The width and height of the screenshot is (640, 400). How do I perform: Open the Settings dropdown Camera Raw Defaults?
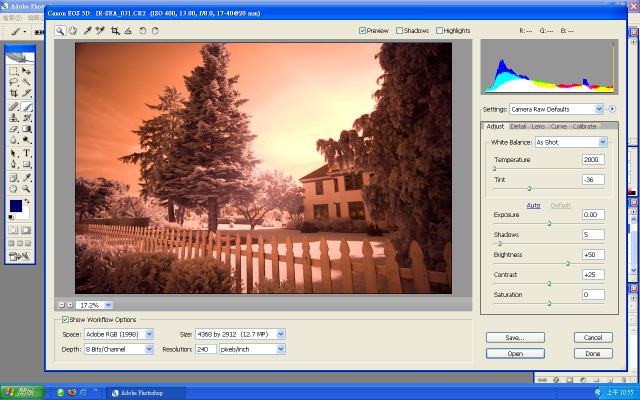click(556, 109)
